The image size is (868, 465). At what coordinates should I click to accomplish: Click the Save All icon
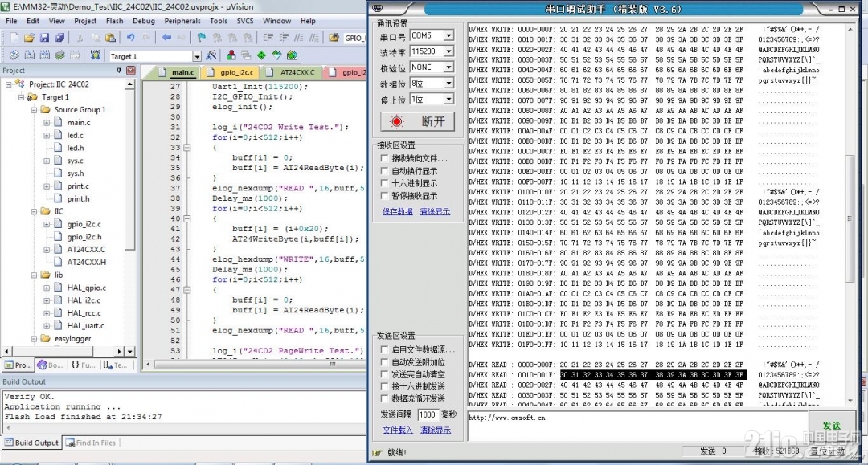coord(59,38)
